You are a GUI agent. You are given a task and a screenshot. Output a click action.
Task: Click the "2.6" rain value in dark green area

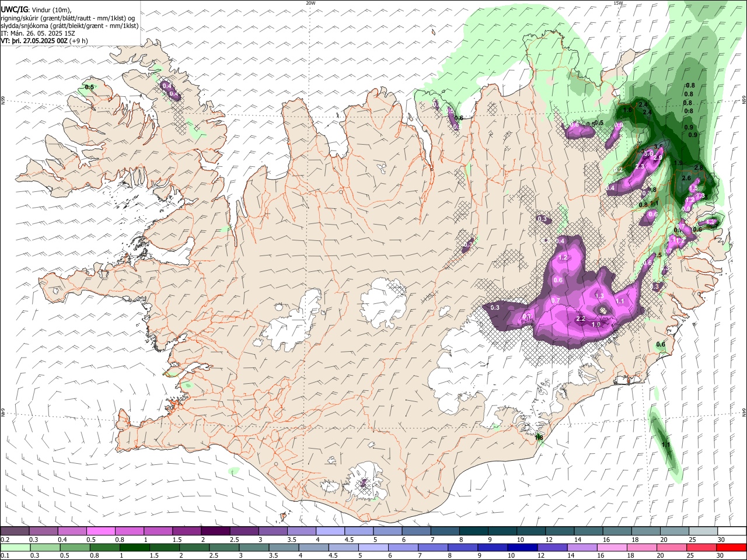coord(686,178)
